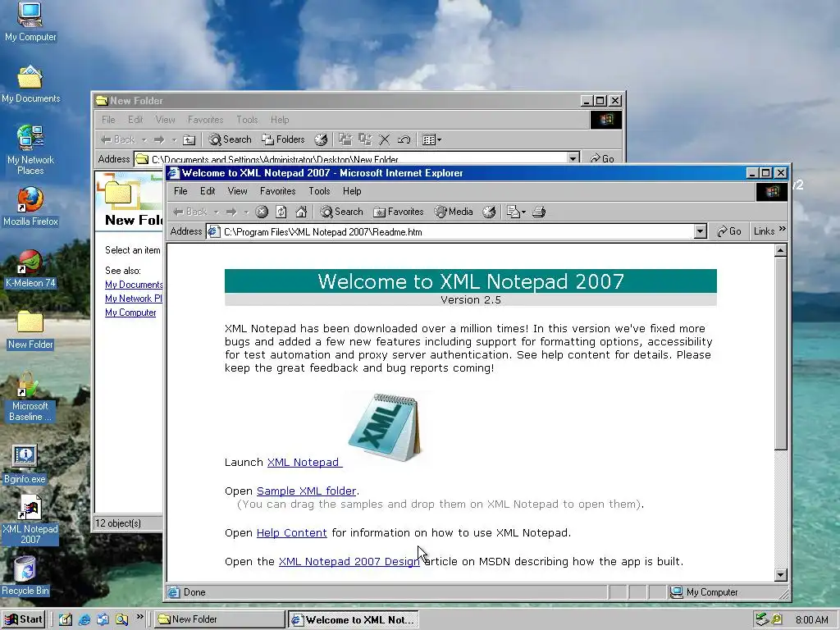The height and width of the screenshot is (630, 840).
Task: Click the Stop icon in Internet Explorer toolbar
Action: (x=262, y=212)
